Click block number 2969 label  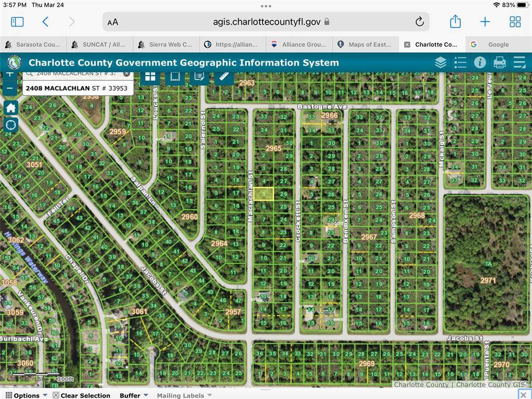click(x=366, y=363)
